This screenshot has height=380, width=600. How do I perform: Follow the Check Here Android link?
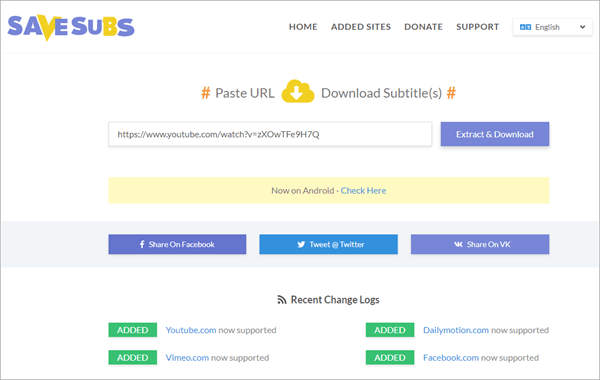point(363,191)
